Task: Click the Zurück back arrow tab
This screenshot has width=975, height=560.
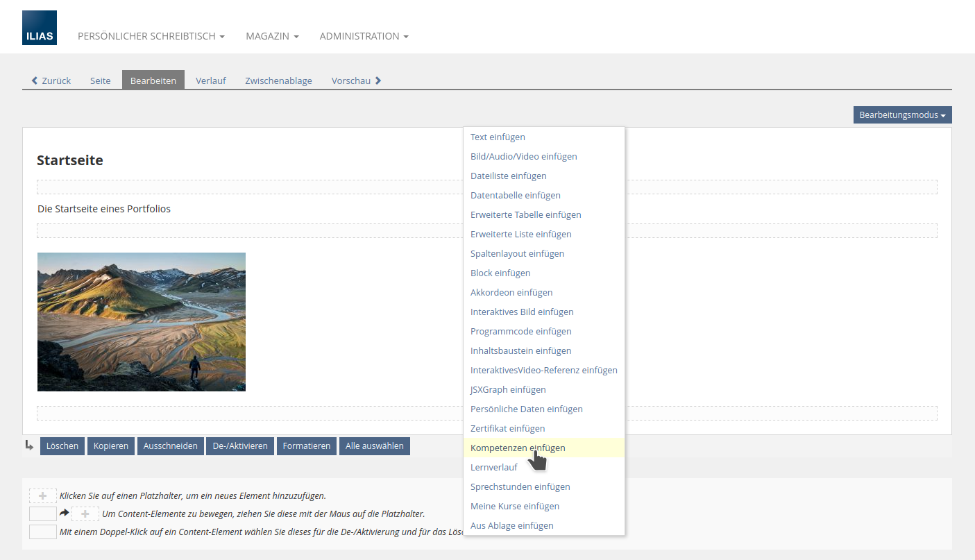Action: 51,80
